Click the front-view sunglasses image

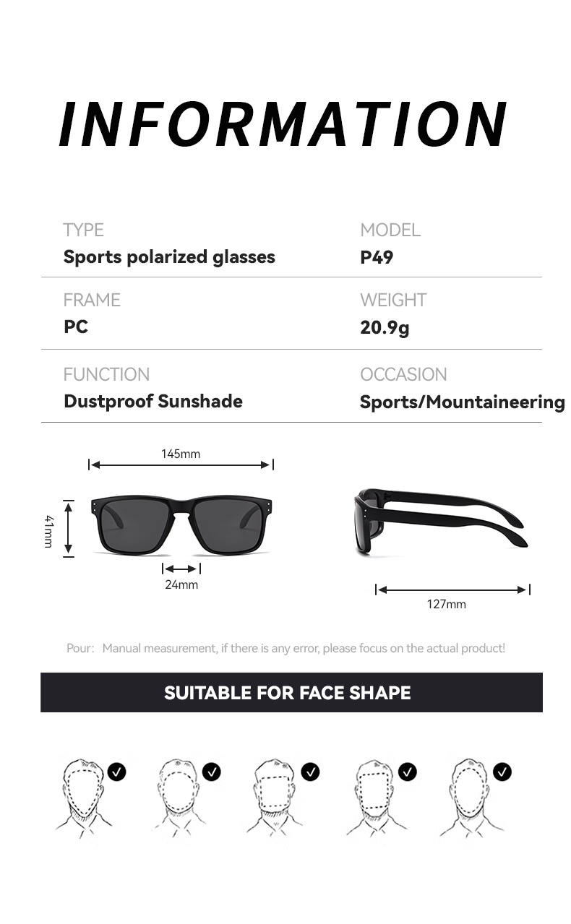(x=181, y=525)
